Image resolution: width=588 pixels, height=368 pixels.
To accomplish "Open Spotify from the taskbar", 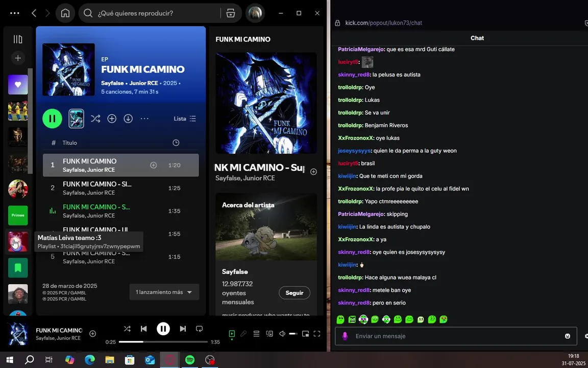I will pyautogui.click(x=190, y=360).
